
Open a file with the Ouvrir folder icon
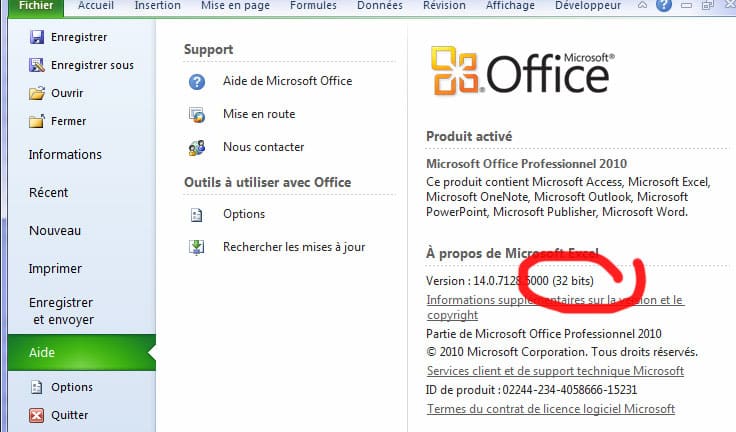point(37,94)
